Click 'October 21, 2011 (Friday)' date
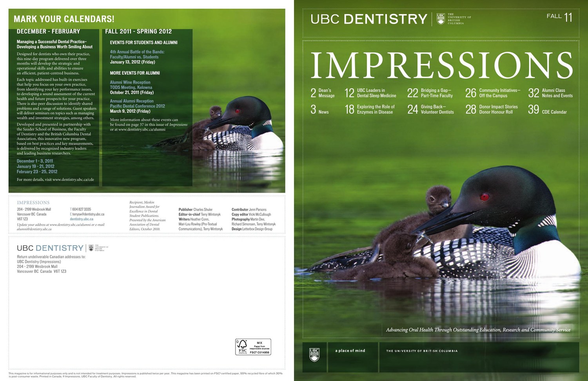 click(132, 93)
